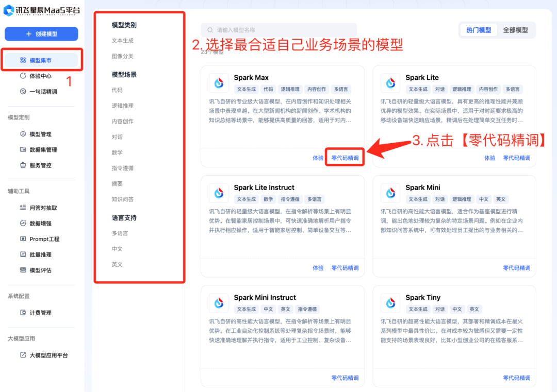Image resolution: width=557 pixels, height=392 pixels.
Task: Click 零代码精调 on Spark Lite Instruct card
Action: tap(345, 268)
